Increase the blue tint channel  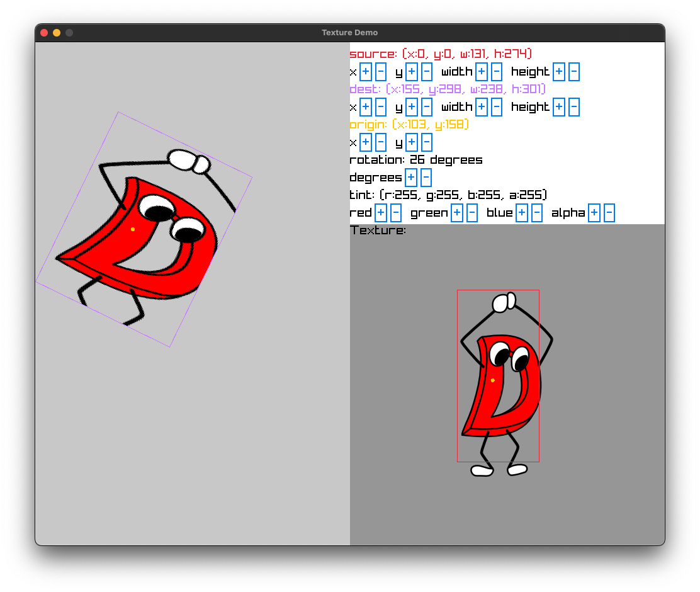coord(521,212)
